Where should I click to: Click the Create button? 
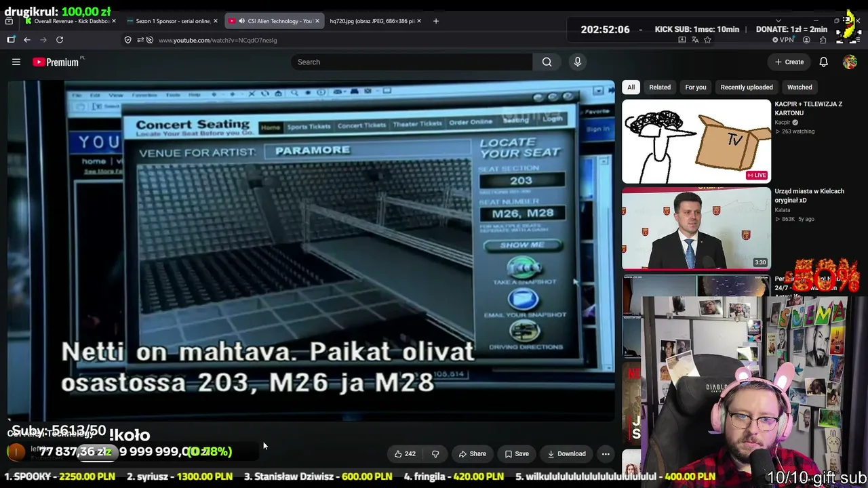(x=789, y=62)
